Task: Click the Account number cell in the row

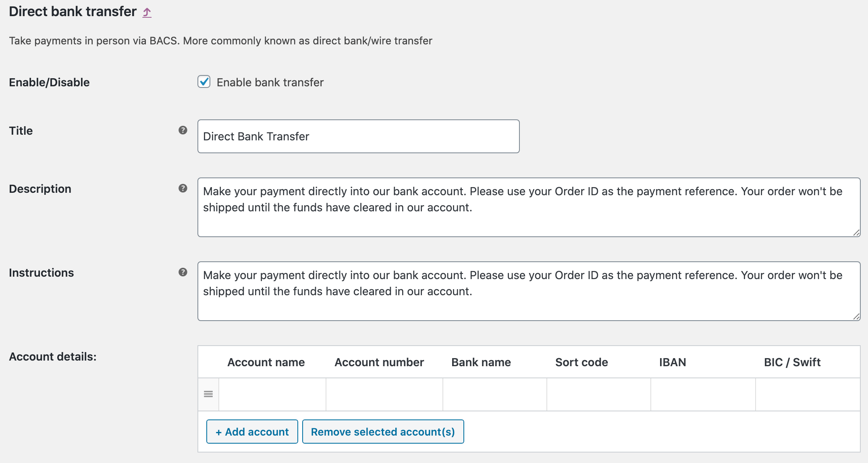Action: click(x=384, y=394)
